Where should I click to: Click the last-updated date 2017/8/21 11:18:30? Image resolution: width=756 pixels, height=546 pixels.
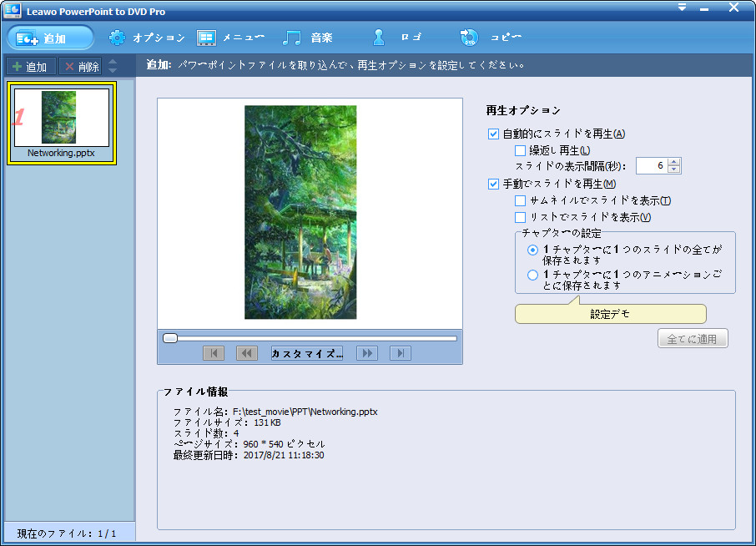click(284, 455)
